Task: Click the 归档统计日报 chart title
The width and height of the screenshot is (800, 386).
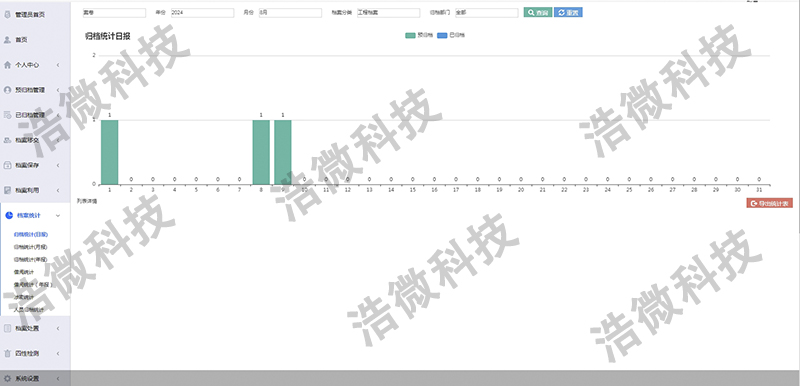Action: tap(107, 36)
